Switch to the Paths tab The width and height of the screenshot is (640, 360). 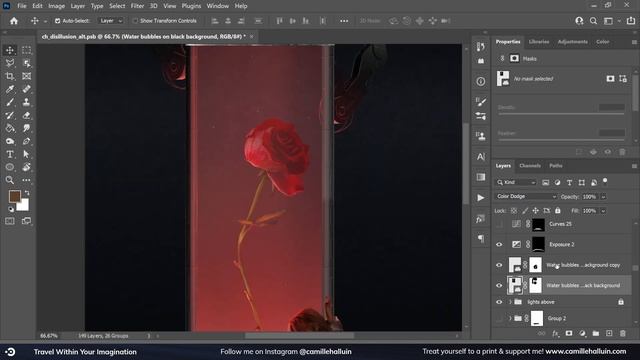pos(556,166)
